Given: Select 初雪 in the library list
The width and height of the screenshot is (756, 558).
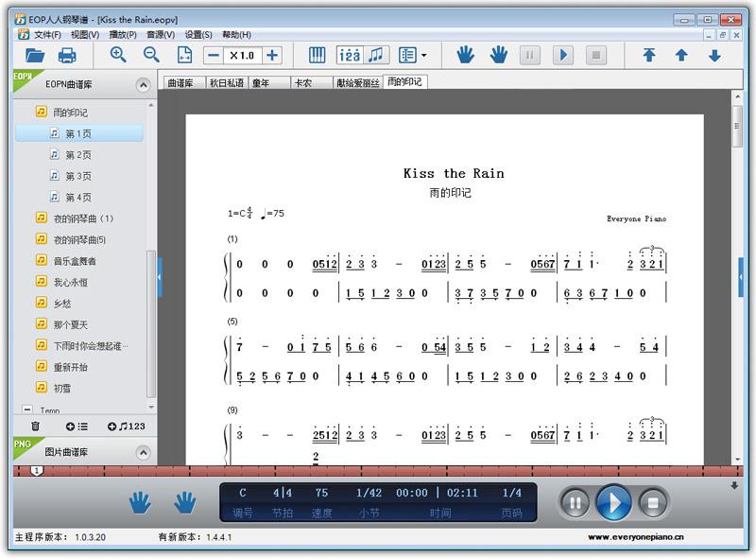Looking at the screenshot, I should pos(62,389).
